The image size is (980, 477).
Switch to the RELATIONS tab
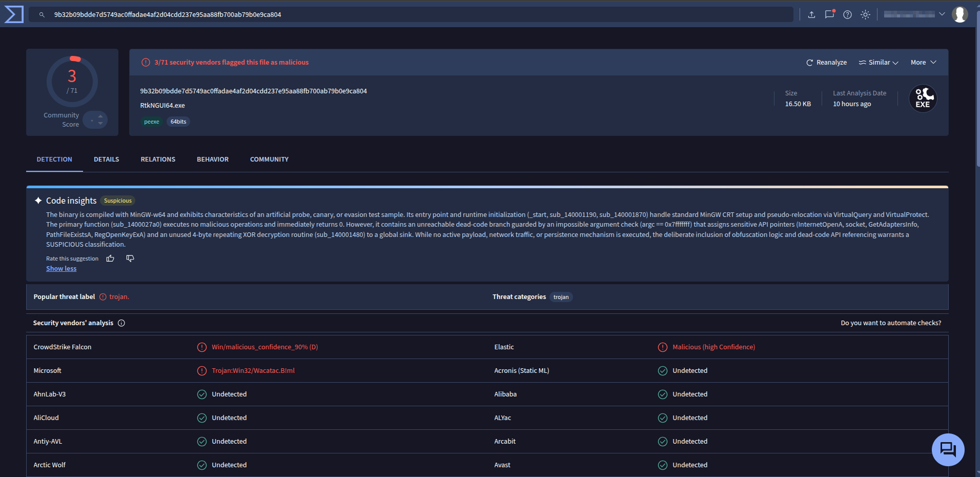158,160
